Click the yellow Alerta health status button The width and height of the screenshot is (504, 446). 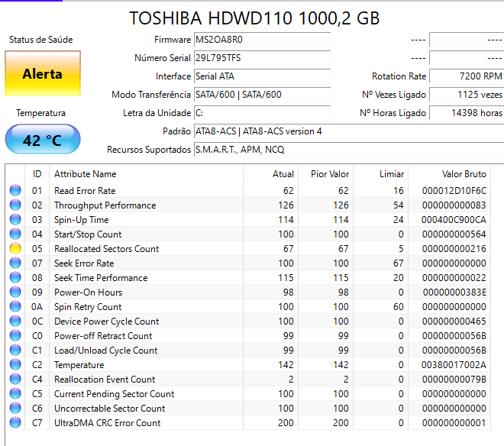(x=43, y=73)
